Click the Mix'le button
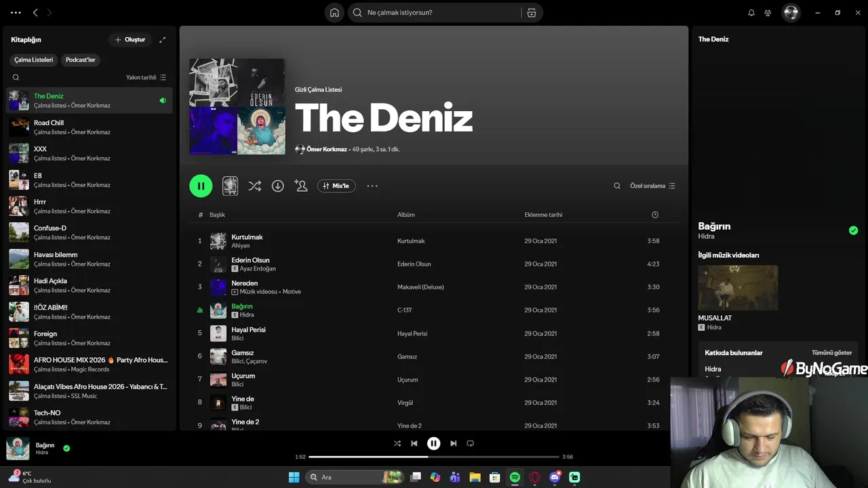Viewport: 868px width, 488px height. click(x=336, y=186)
